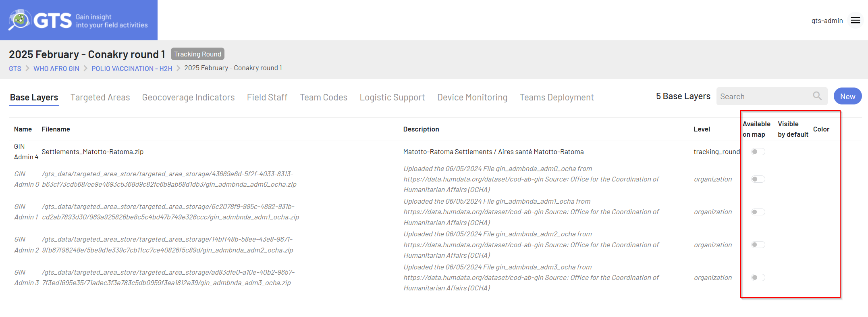Click the adm2_ocha upload description
868x317 pixels.
tap(531, 245)
